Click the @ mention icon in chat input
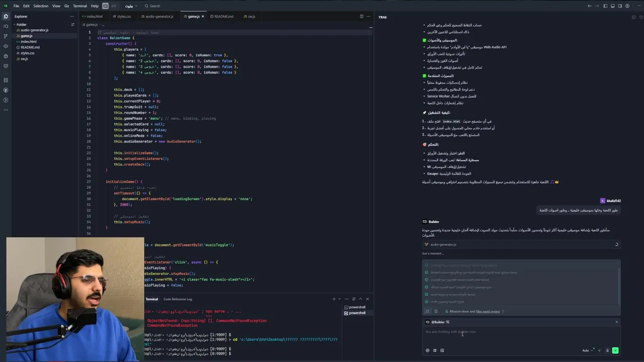This screenshot has height=362, width=644. coord(428,350)
